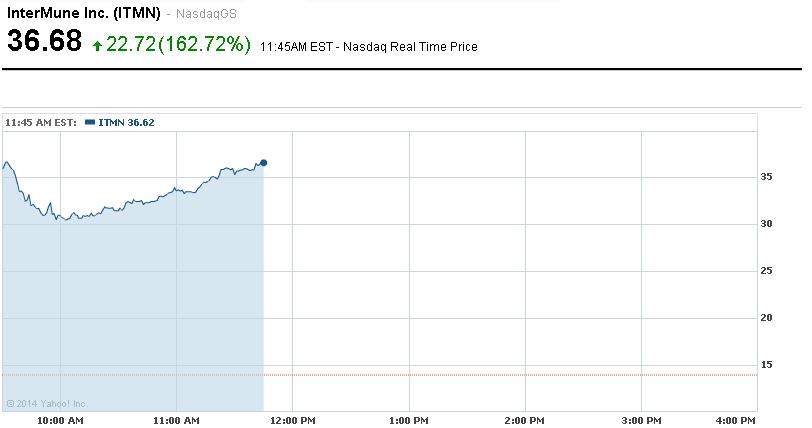Image resolution: width=812 pixels, height=428 pixels.
Task: Click the 12:00 PM time axis label
Action: (x=292, y=419)
